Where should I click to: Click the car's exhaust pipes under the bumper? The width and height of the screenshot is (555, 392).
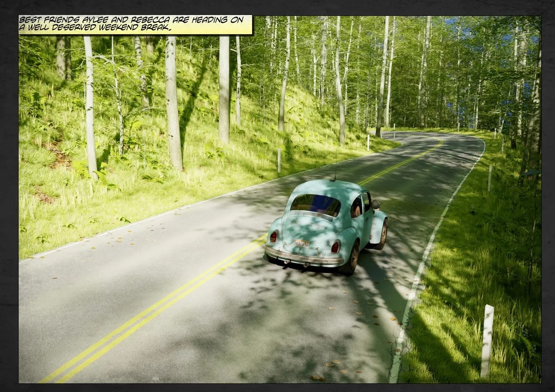tap(295, 263)
